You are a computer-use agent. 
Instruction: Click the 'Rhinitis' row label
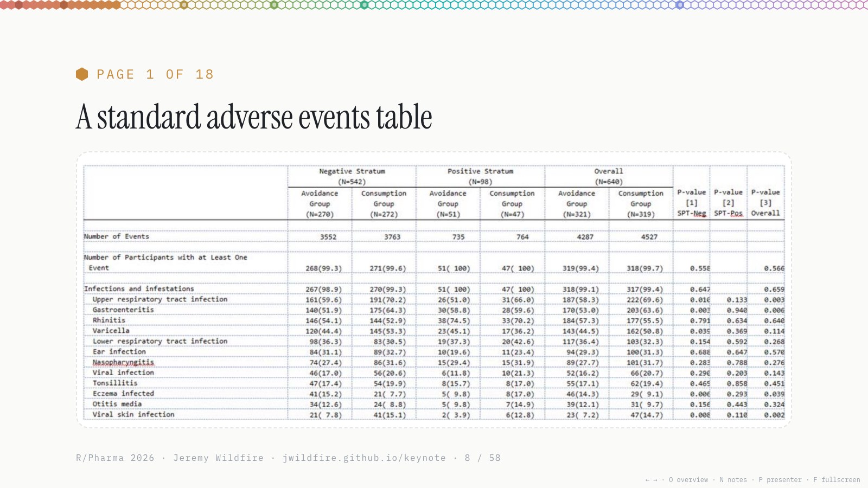[109, 320]
